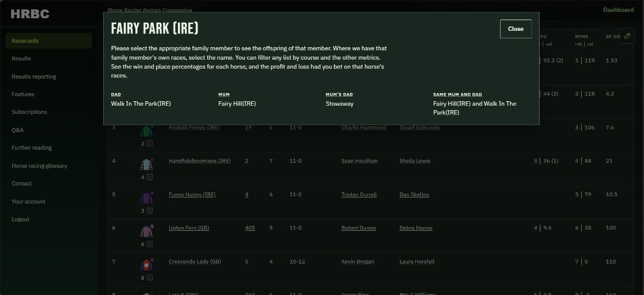The height and width of the screenshot is (295, 644).
Task: Select mum Fairy Hill(IRE)
Action: [x=237, y=104]
